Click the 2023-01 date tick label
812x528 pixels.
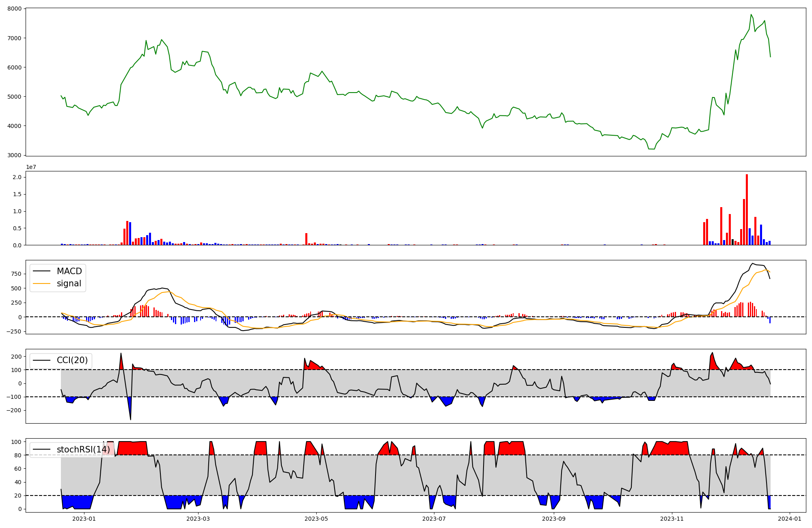point(84,519)
